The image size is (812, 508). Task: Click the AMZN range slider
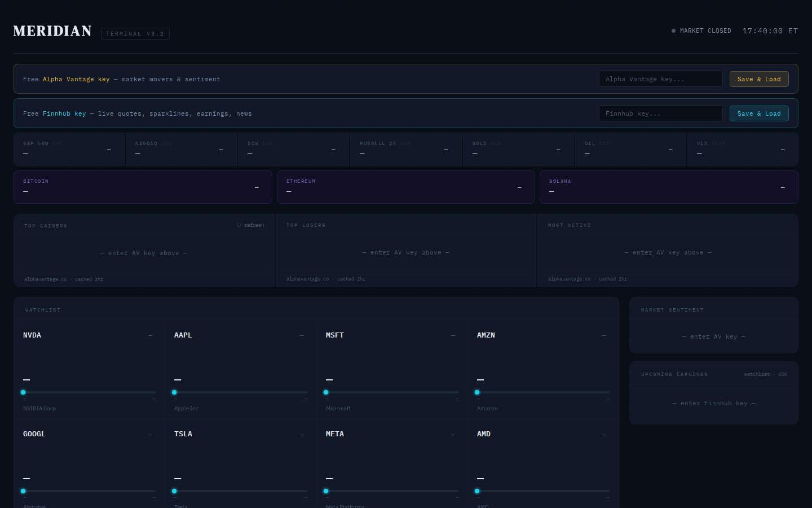[x=543, y=392]
